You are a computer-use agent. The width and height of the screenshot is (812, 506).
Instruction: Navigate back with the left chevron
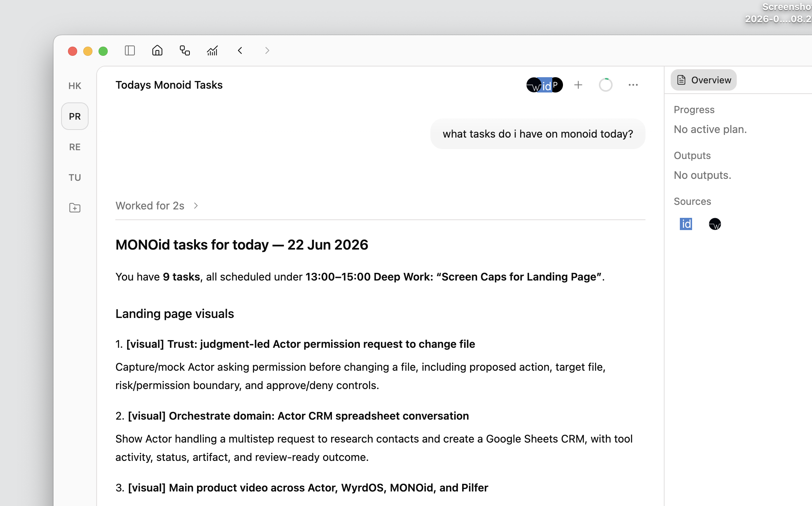240,50
